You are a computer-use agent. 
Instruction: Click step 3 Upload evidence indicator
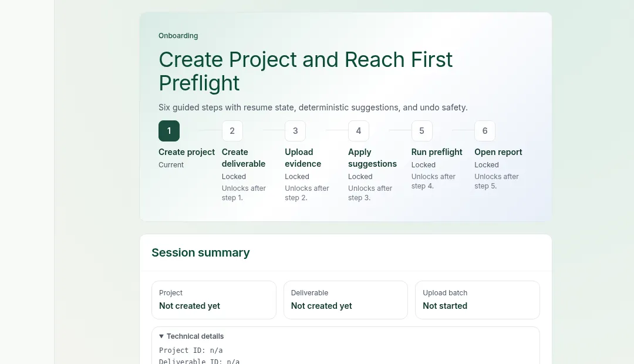tap(295, 131)
